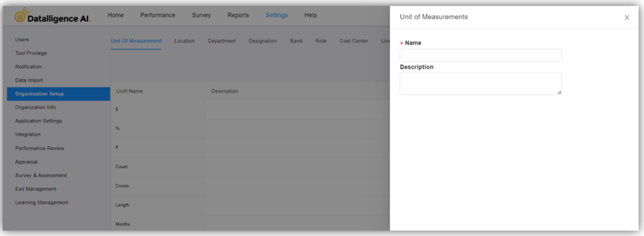Screen dimensions: 644x236
Task: Click the Datalligence AI logo
Action: 53,16
